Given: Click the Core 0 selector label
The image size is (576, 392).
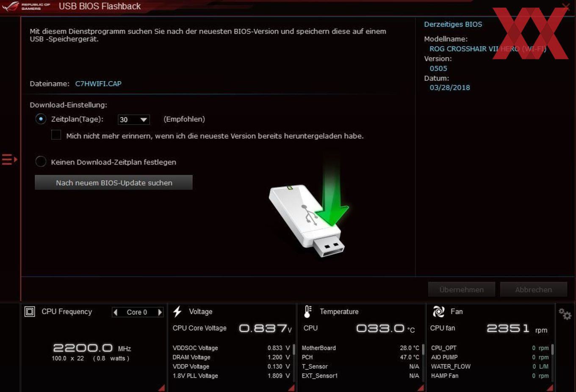Looking at the screenshot, I should pyautogui.click(x=137, y=312).
